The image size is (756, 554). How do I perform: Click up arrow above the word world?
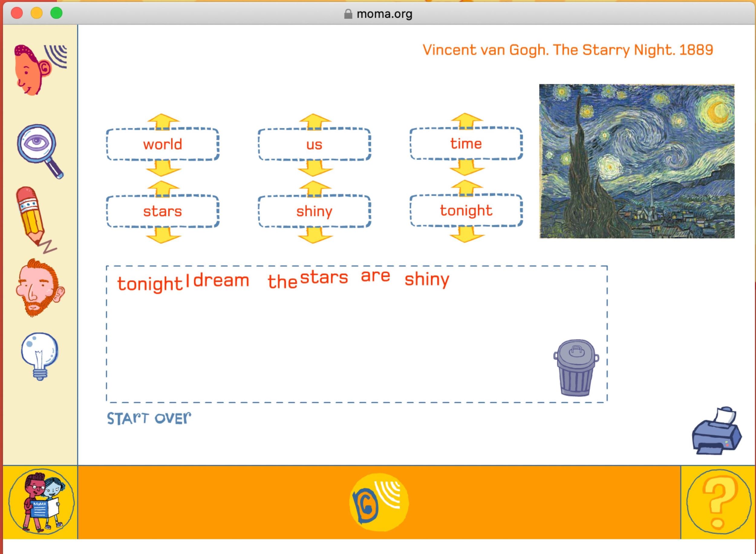click(163, 120)
